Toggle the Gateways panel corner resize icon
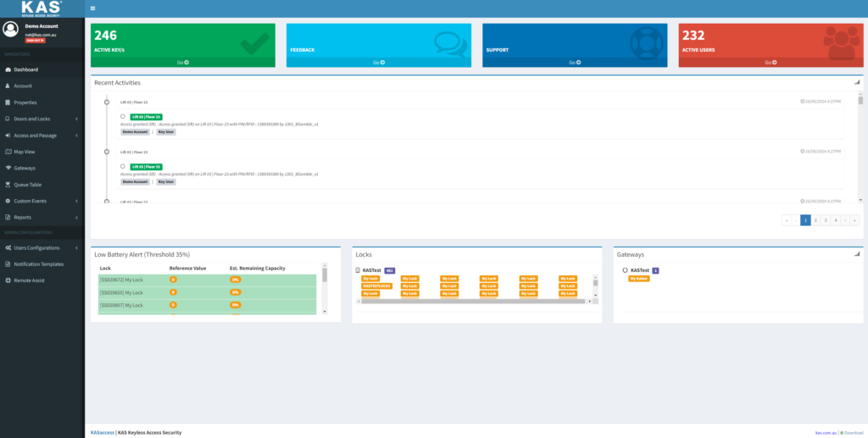868x438 pixels. 857,254
